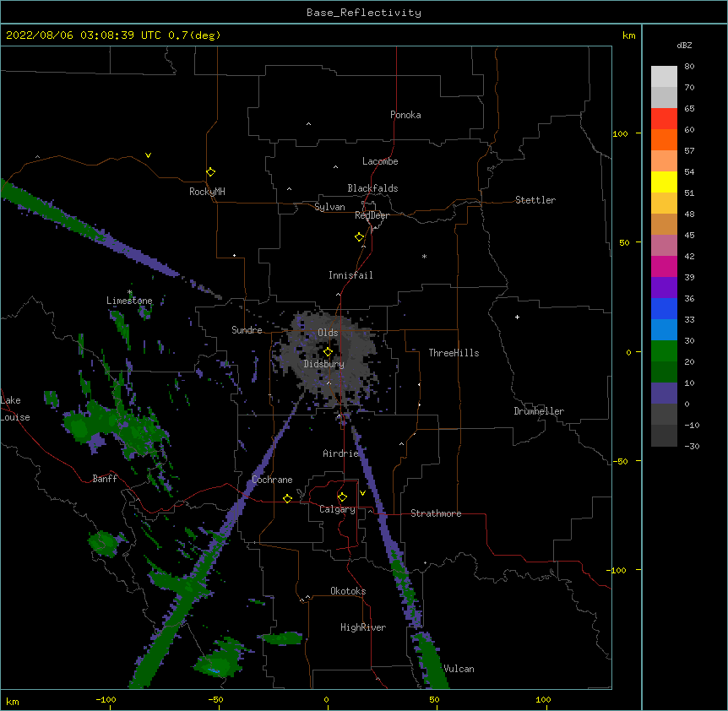Click the km unit label at bottom left

(13, 702)
